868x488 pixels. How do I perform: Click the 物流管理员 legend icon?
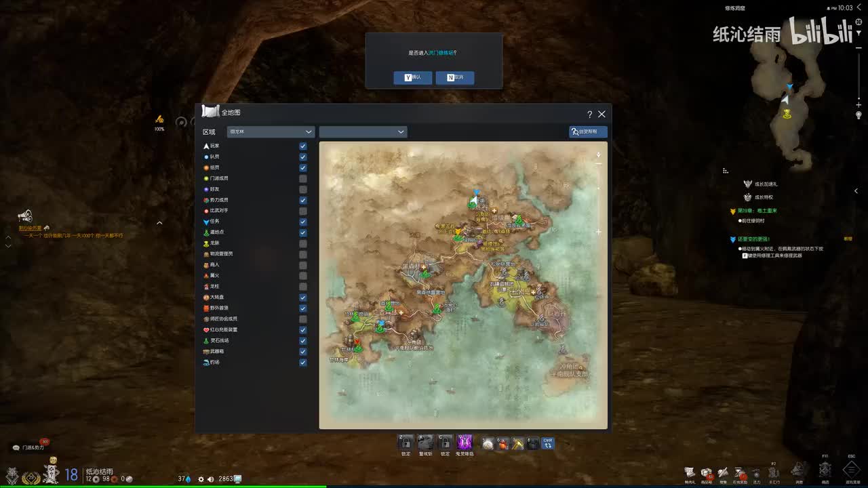206,254
